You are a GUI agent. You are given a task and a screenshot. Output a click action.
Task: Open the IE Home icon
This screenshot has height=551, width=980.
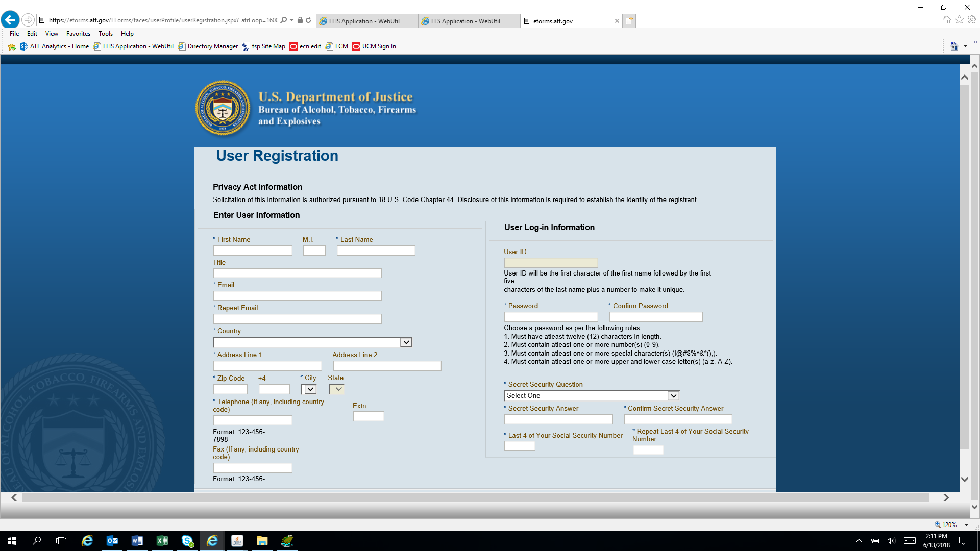(x=946, y=20)
